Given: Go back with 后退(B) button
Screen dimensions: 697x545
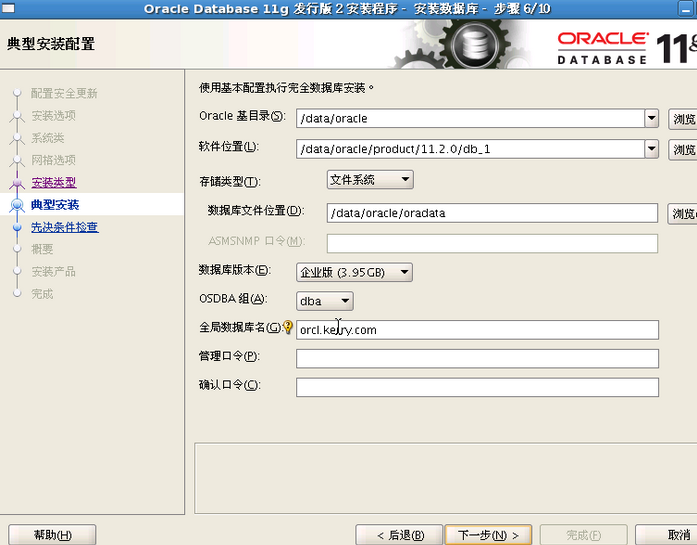Looking at the screenshot, I should 400,535.
